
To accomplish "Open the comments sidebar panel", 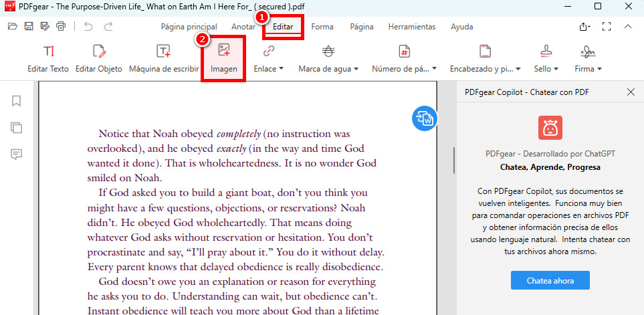I will pos(17,154).
